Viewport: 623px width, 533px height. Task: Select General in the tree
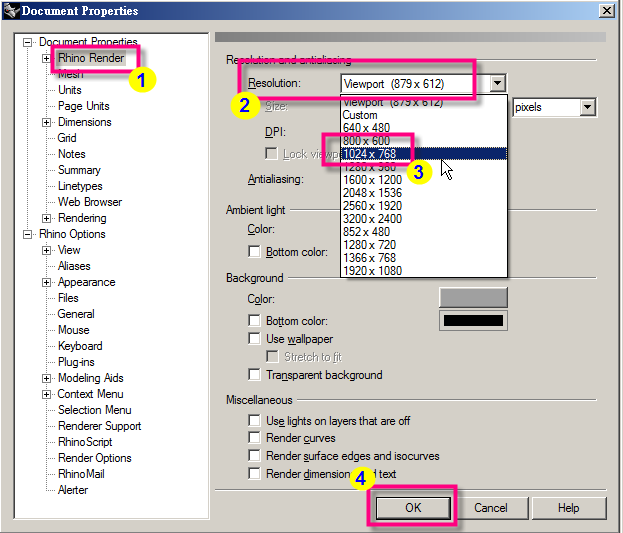coord(76,314)
